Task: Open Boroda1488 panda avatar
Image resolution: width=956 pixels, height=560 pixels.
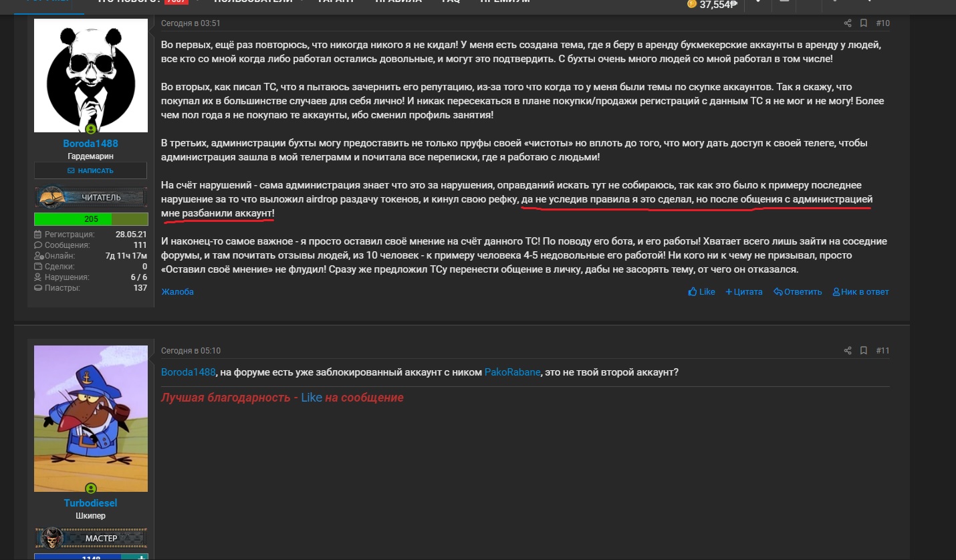Action: 91,76
